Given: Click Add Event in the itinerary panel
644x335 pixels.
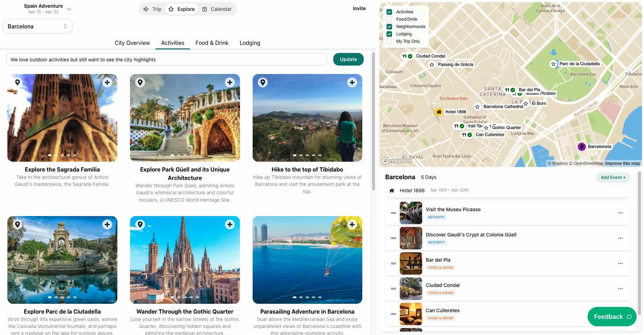Looking at the screenshot, I should [x=613, y=177].
